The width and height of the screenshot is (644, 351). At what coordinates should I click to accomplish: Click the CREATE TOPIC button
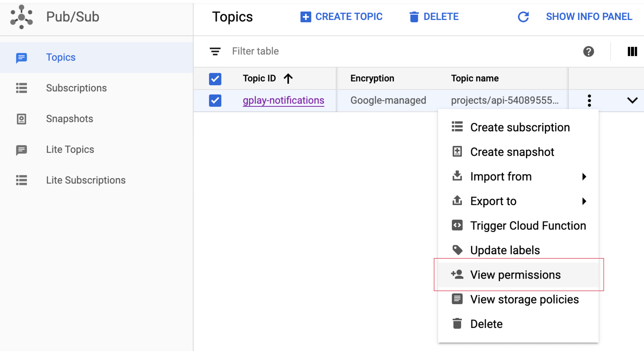point(341,17)
